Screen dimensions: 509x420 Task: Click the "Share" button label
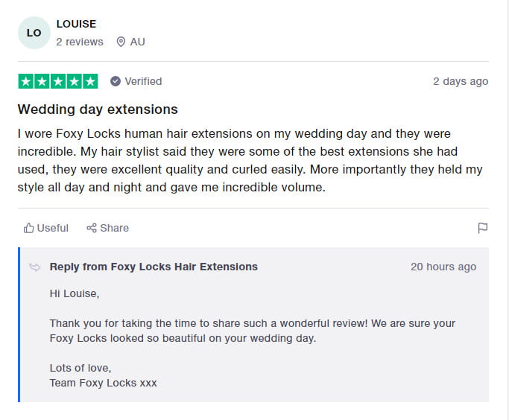click(x=114, y=228)
